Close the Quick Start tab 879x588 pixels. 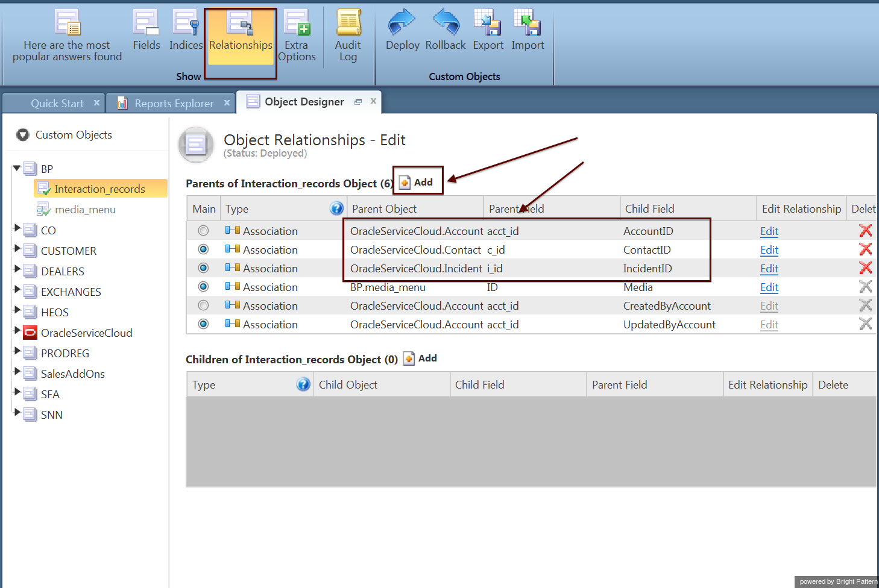(x=96, y=103)
